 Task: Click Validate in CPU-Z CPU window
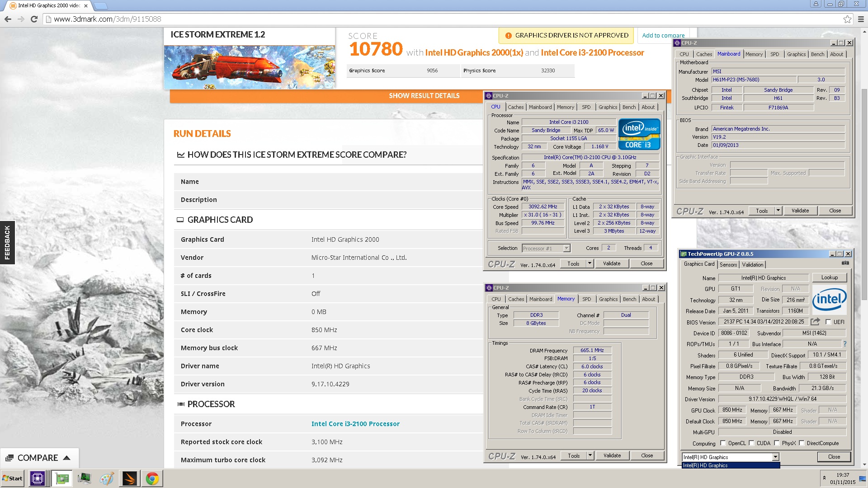point(612,263)
